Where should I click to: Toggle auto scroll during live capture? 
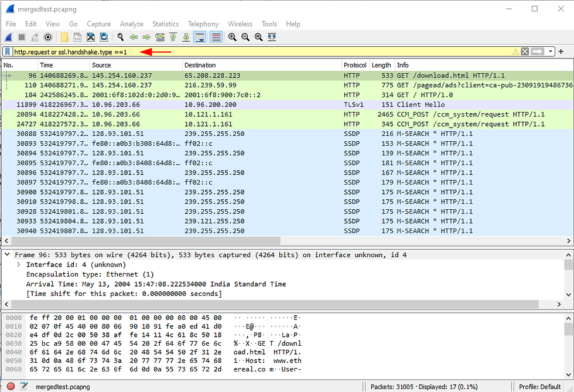coord(200,37)
